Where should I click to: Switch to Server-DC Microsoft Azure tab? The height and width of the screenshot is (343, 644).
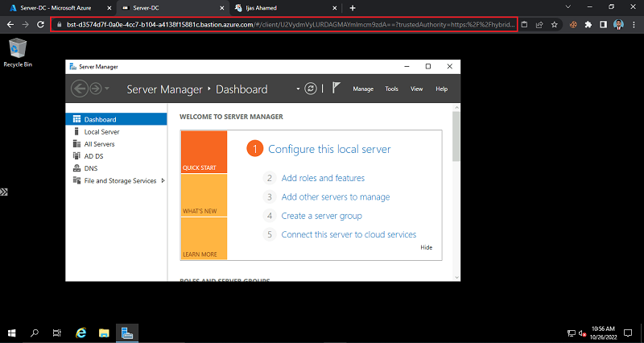click(x=56, y=8)
